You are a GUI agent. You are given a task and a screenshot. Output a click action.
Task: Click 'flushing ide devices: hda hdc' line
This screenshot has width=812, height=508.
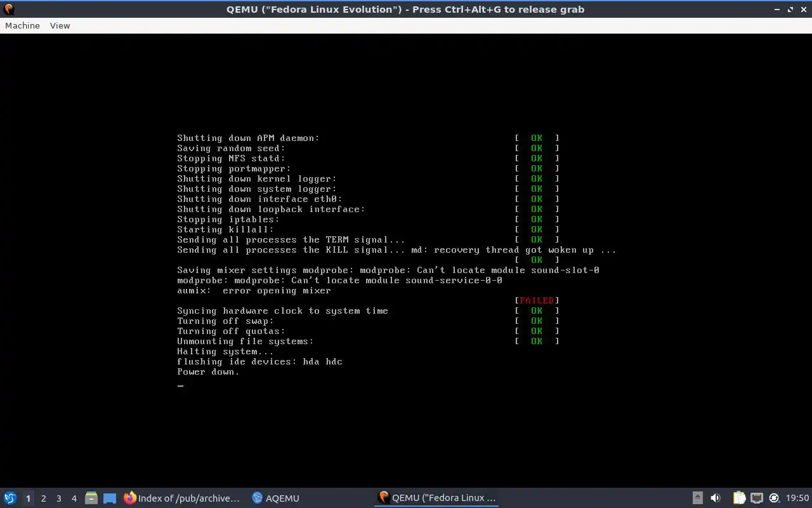pyautogui.click(x=259, y=361)
